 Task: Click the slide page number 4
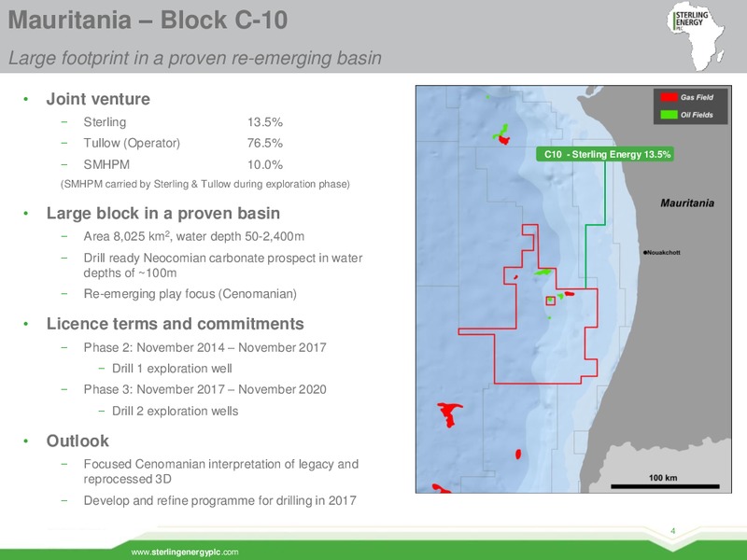tap(672, 531)
